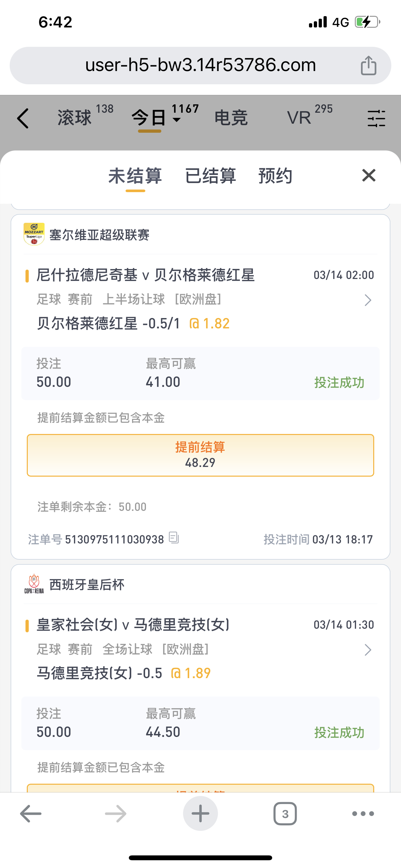The image size is (401, 868).
Task: Copy bet number 5130975111030938 with copy icon
Action: [174, 537]
